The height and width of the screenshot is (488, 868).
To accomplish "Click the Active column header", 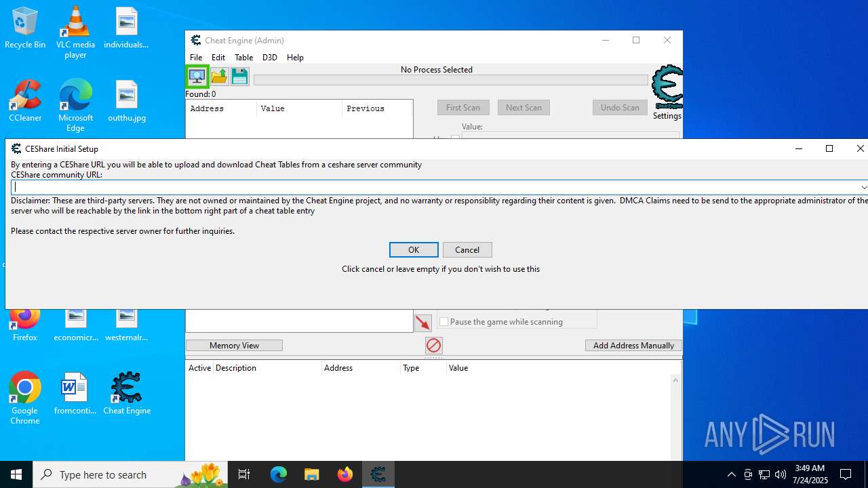I will (199, 368).
